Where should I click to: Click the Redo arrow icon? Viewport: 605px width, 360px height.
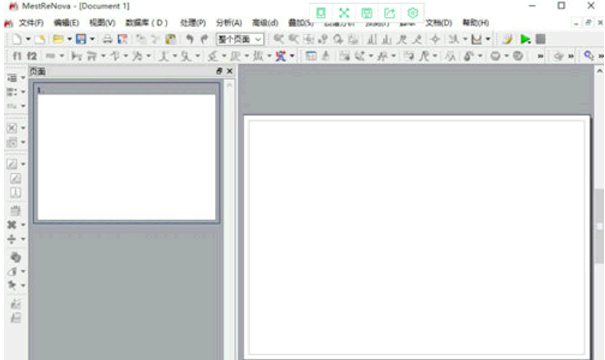point(204,39)
